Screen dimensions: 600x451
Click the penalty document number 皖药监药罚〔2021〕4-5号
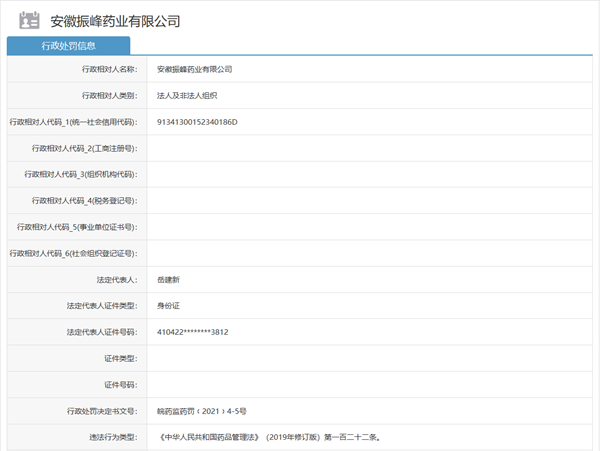pyautogui.click(x=202, y=410)
